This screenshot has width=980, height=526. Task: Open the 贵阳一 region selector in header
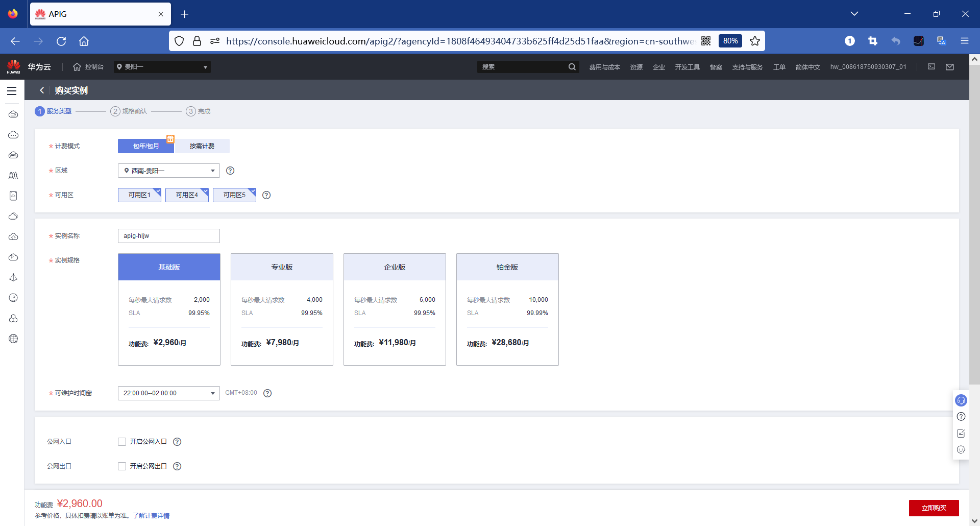point(162,67)
